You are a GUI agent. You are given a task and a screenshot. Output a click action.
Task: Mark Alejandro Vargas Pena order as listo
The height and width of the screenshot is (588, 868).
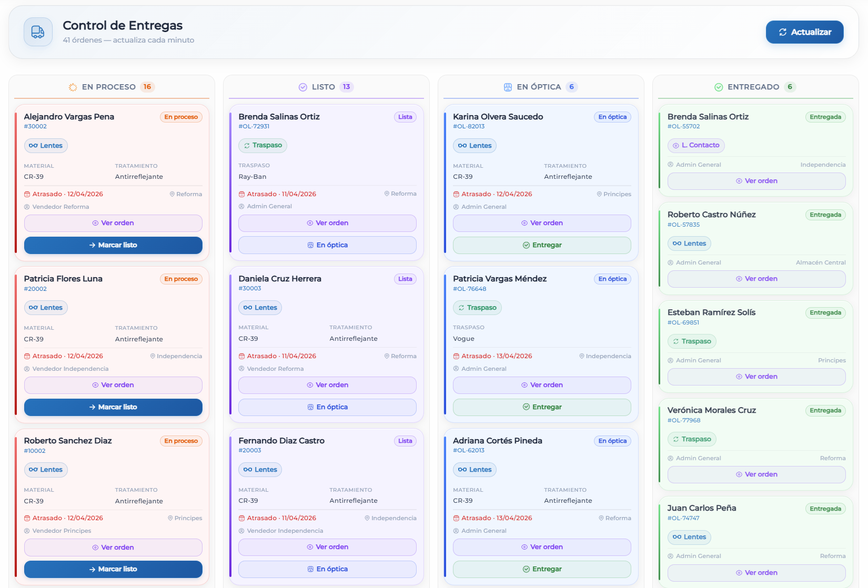(x=113, y=245)
